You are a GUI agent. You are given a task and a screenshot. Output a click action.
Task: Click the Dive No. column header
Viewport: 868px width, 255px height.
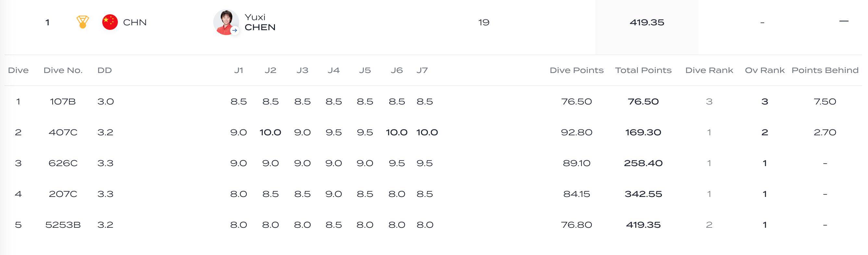coord(63,70)
